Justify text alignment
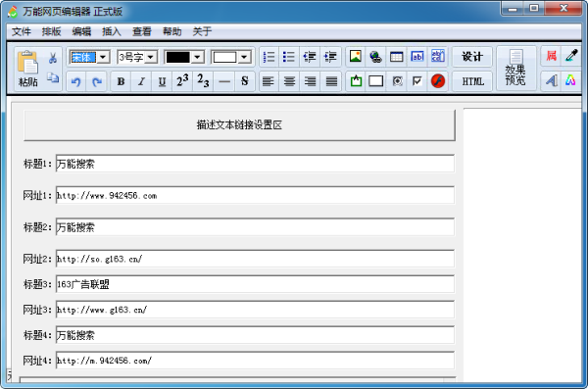 (331, 81)
